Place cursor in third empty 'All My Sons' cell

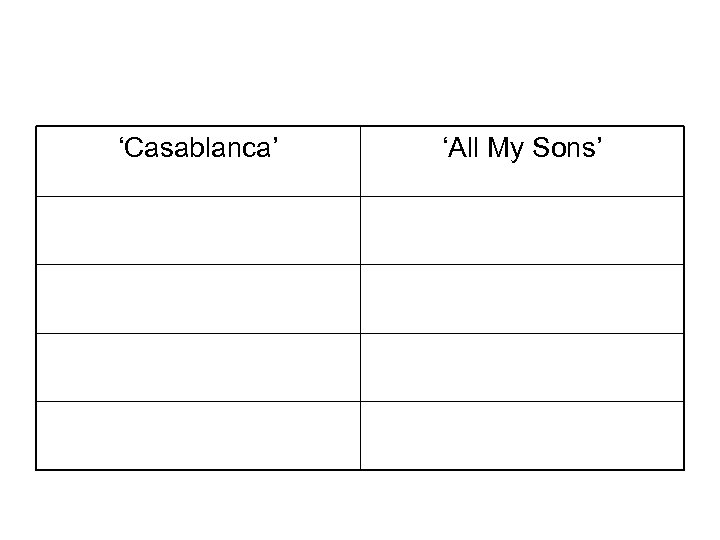click(522, 367)
